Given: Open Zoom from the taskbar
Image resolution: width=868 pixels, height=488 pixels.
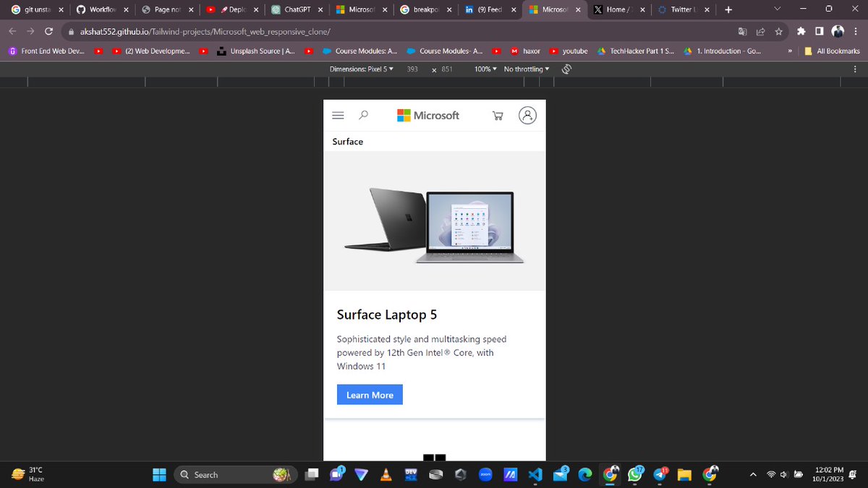Looking at the screenshot, I should (x=485, y=474).
